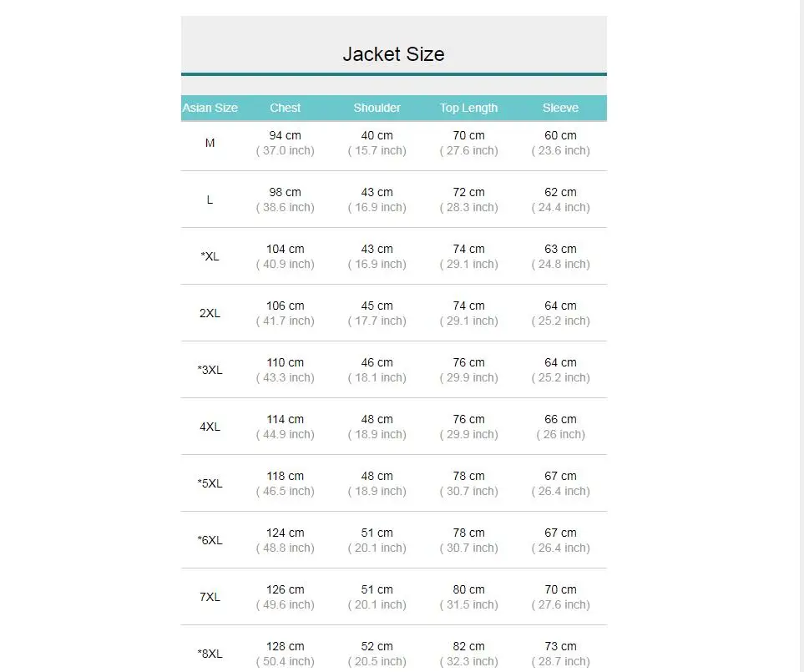Click the *5XL size label
Viewport: 804px width, 672px height.
click(x=210, y=483)
